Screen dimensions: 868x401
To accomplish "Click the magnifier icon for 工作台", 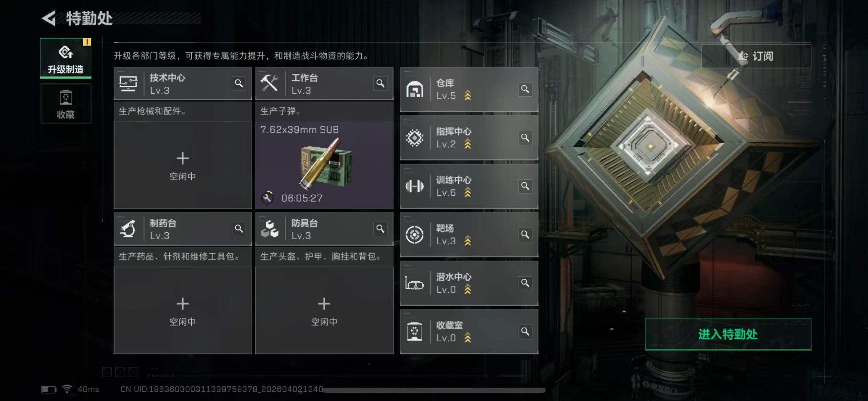I will click(380, 83).
